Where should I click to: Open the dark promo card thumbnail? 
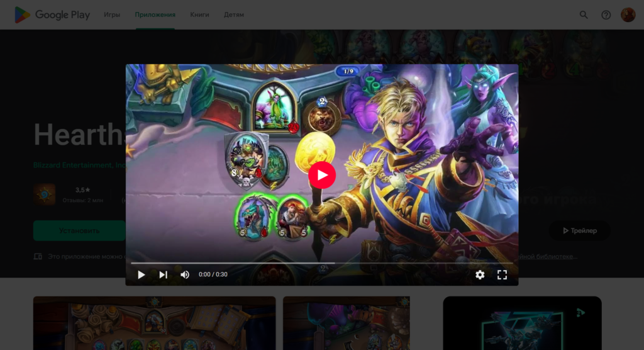click(522, 324)
